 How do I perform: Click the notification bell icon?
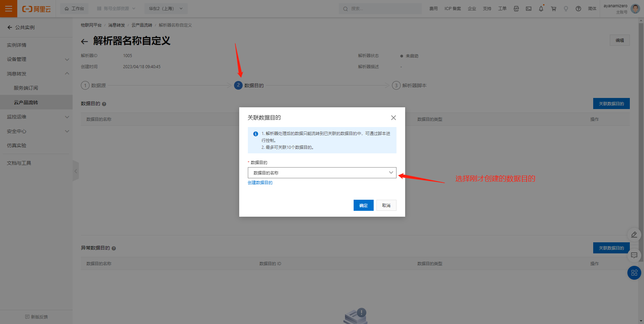tap(541, 9)
